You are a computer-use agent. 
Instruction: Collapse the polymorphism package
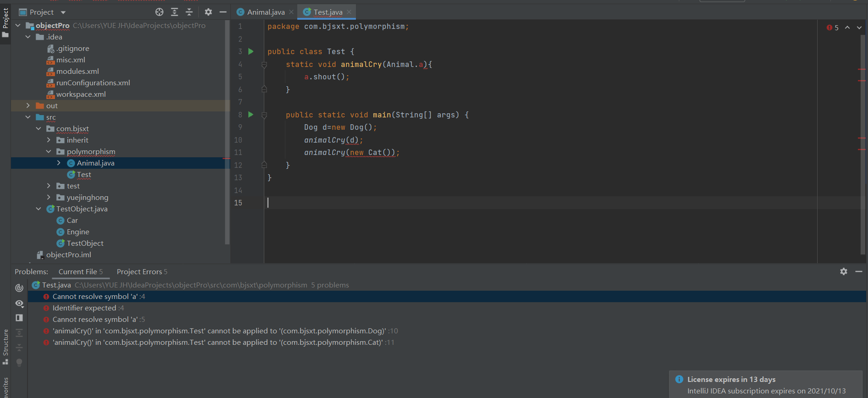pyautogui.click(x=49, y=151)
